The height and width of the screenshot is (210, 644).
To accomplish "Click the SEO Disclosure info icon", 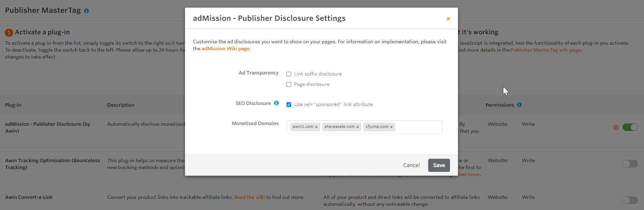I will (x=276, y=103).
